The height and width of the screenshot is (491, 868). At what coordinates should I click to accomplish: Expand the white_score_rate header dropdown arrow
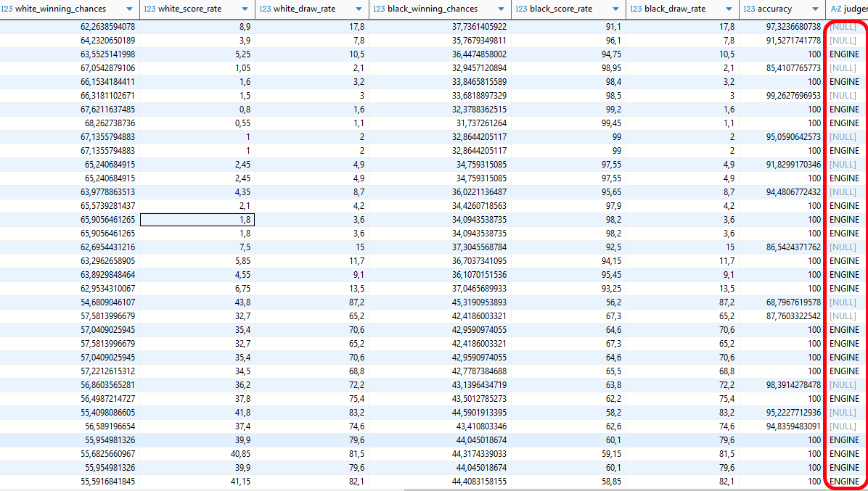(245, 9)
